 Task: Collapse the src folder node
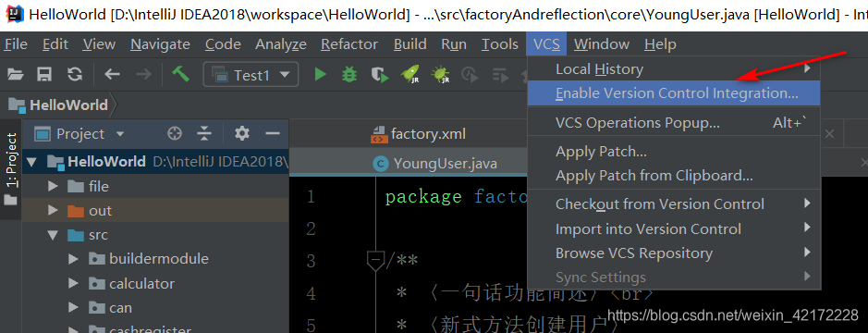(x=53, y=235)
